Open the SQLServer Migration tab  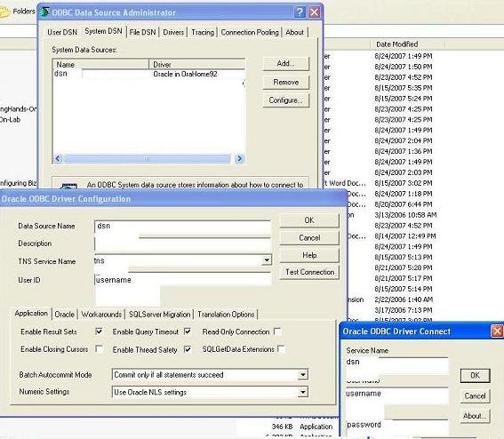pyautogui.click(x=159, y=315)
